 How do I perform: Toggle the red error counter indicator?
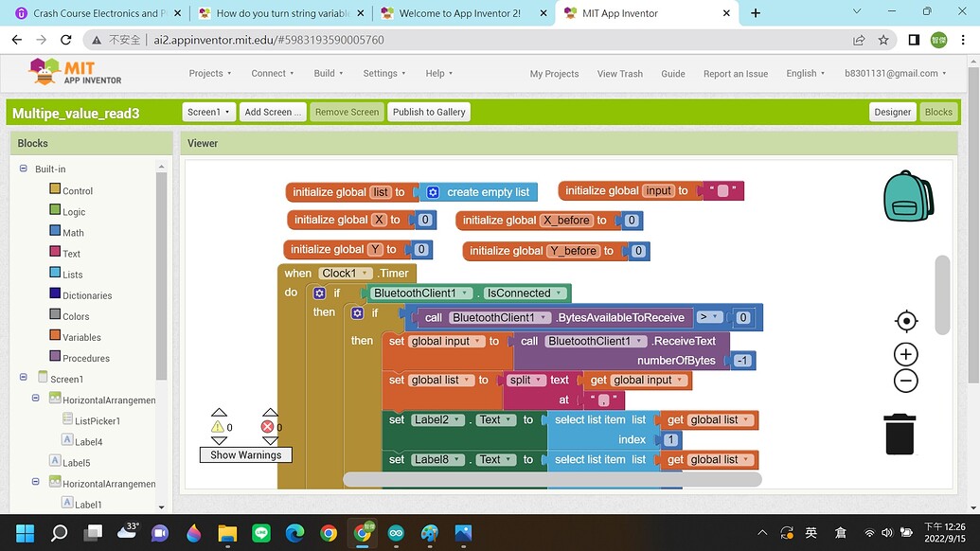point(269,427)
